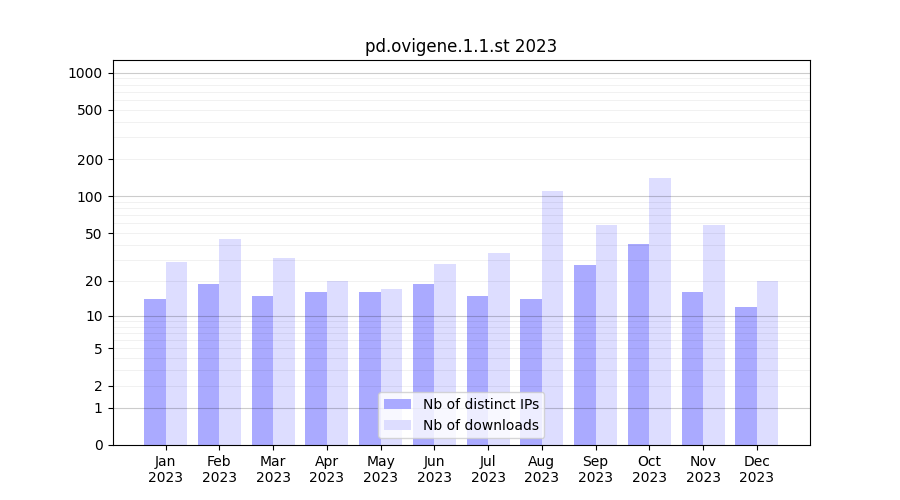Click the August 2023 downloads bar
The image size is (900, 500).
pyautogui.click(x=552, y=318)
